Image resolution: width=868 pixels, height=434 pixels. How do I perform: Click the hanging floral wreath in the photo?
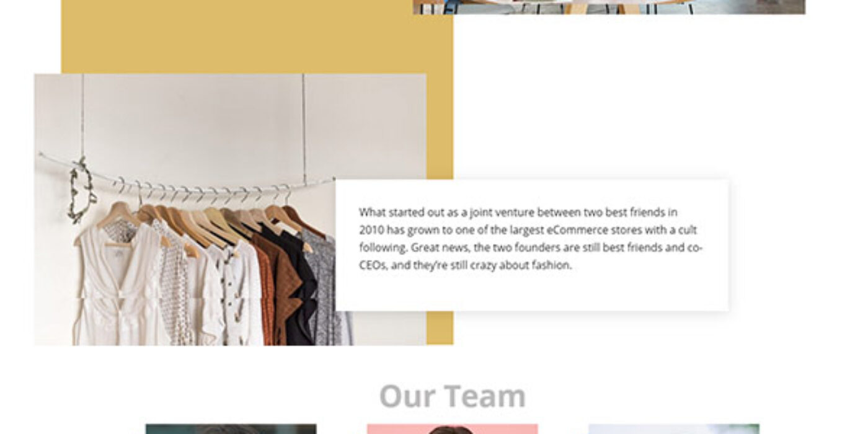[x=81, y=190]
